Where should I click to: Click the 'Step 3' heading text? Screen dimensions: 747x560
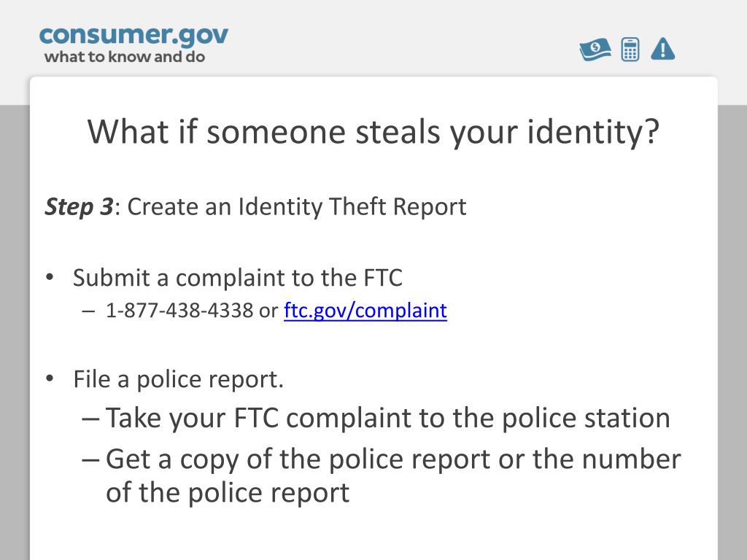(x=79, y=208)
